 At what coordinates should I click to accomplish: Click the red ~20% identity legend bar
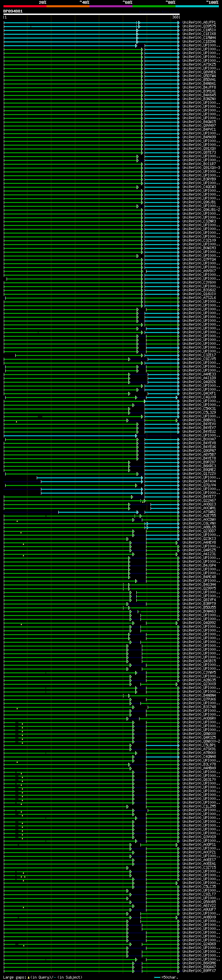[x=25, y=6]
